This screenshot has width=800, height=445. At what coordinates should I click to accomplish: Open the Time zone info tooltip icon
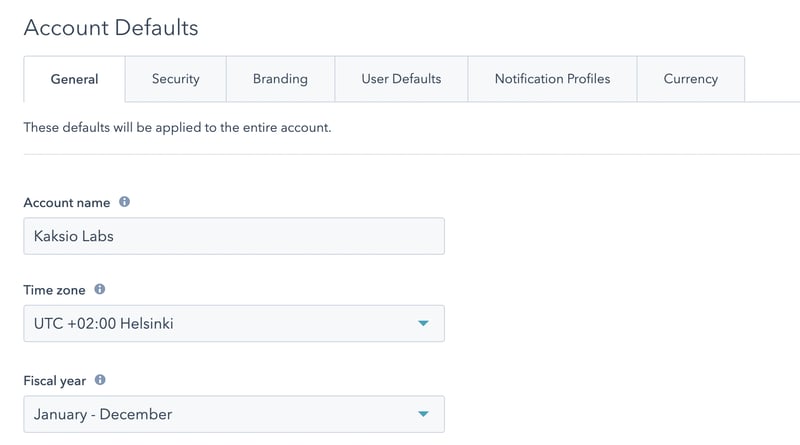(x=99, y=289)
